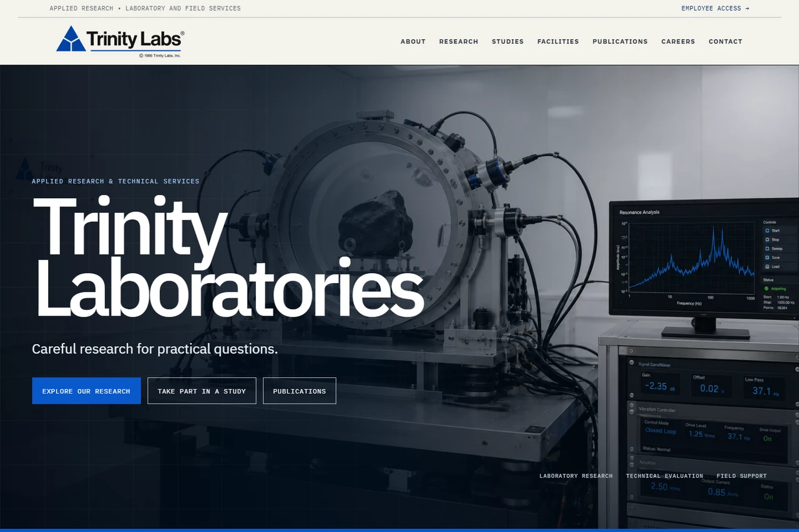Open the Careers page
Viewport: 799px width, 532px height.
click(678, 42)
